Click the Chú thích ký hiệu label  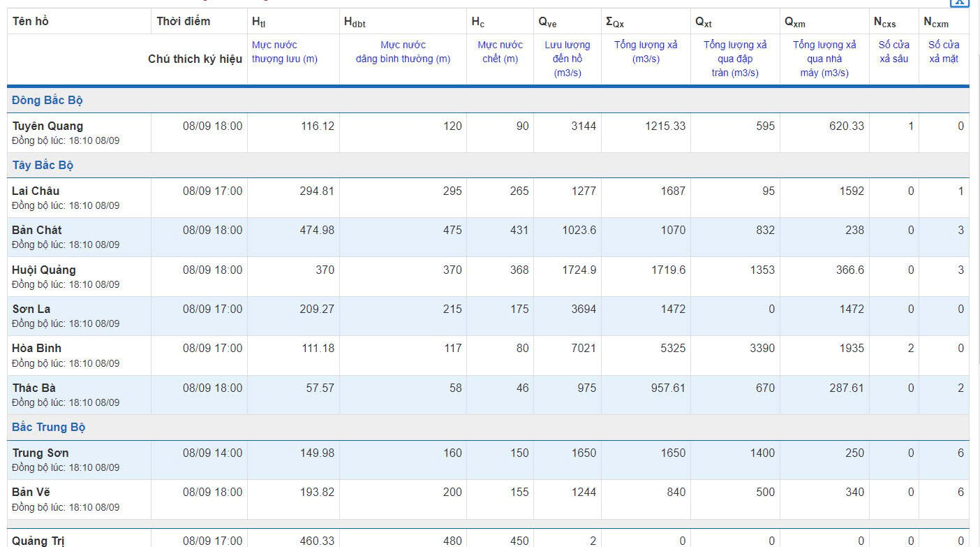tap(195, 59)
